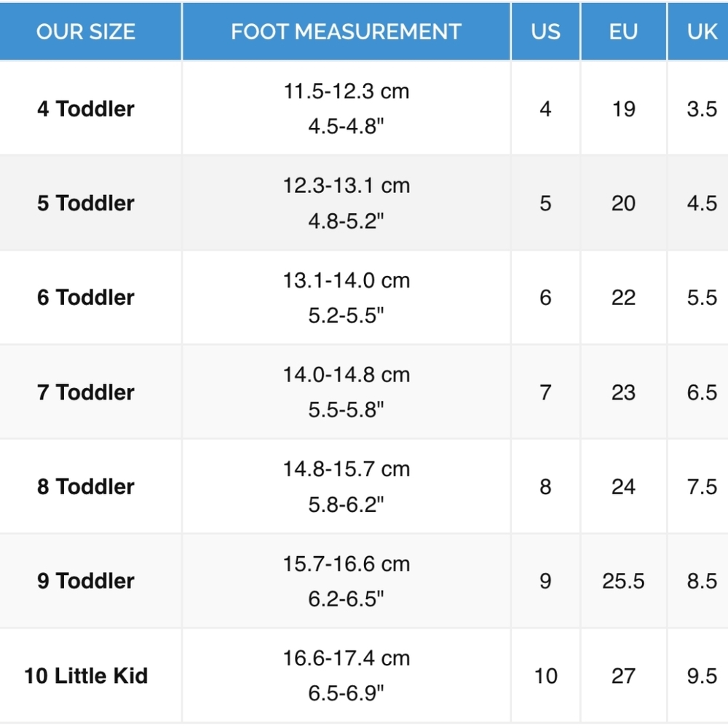Image resolution: width=728 pixels, height=728 pixels.
Task: Select the 15.7-16.6 cm measurement cell
Action: [347, 581]
